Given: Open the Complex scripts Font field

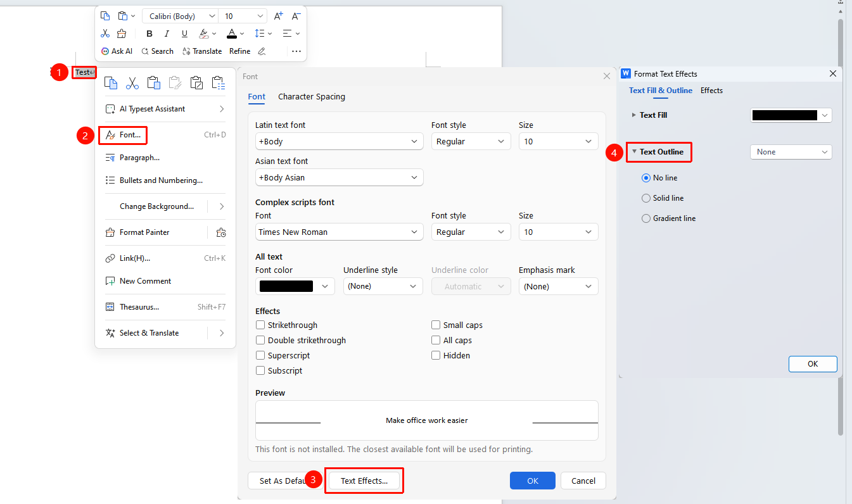Looking at the screenshot, I should [339, 232].
